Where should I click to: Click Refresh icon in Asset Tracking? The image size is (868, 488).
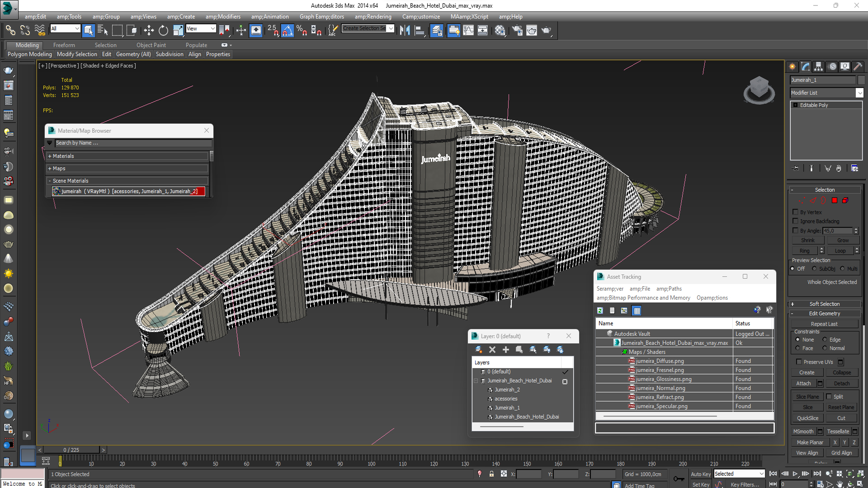point(600,311)
